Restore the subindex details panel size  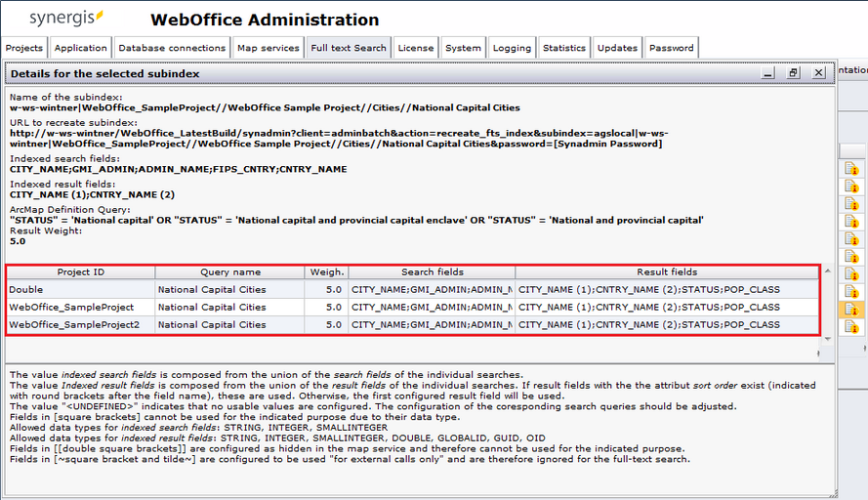pyautogui.click(x=793, y=73)
